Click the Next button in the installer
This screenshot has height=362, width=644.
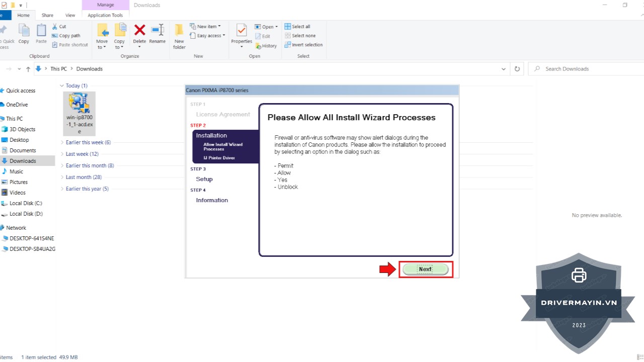click(425, 269)
